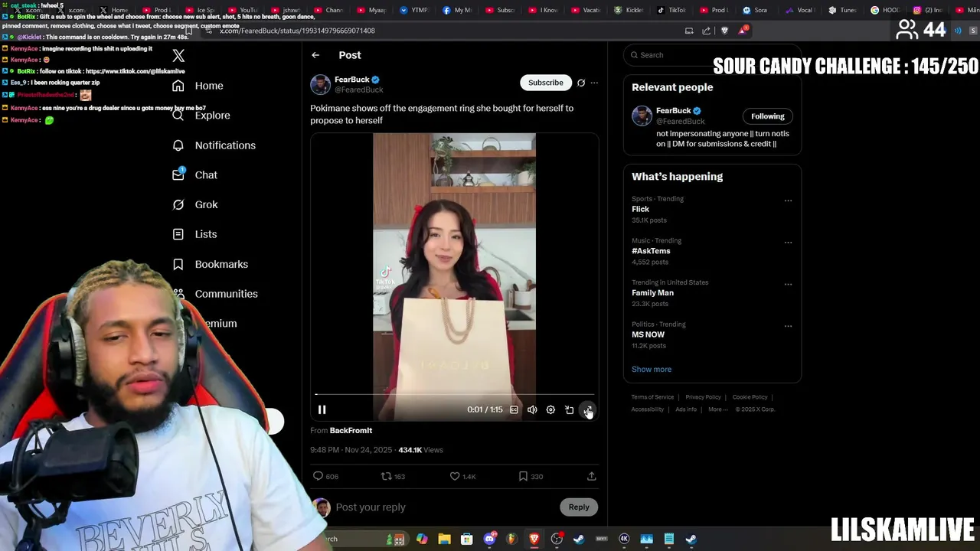Click the Reply button
This screenshot has height=551, width=980.
[579, 507]
